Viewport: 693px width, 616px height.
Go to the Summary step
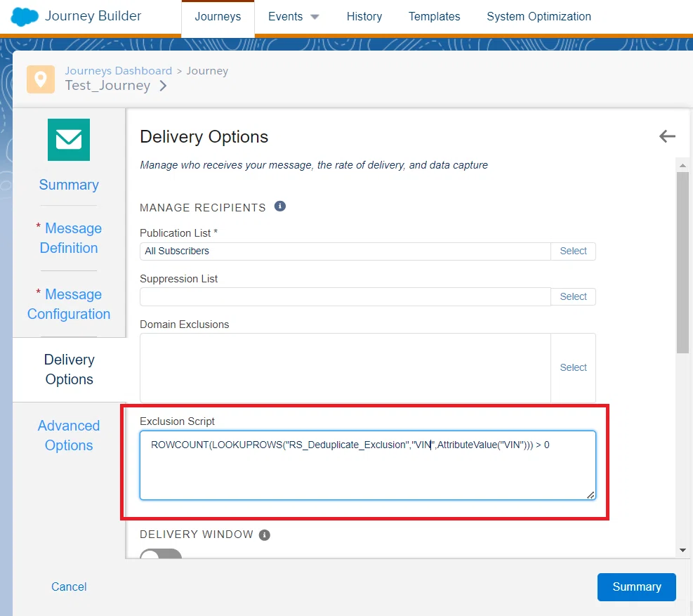click(x=69, y=185)
